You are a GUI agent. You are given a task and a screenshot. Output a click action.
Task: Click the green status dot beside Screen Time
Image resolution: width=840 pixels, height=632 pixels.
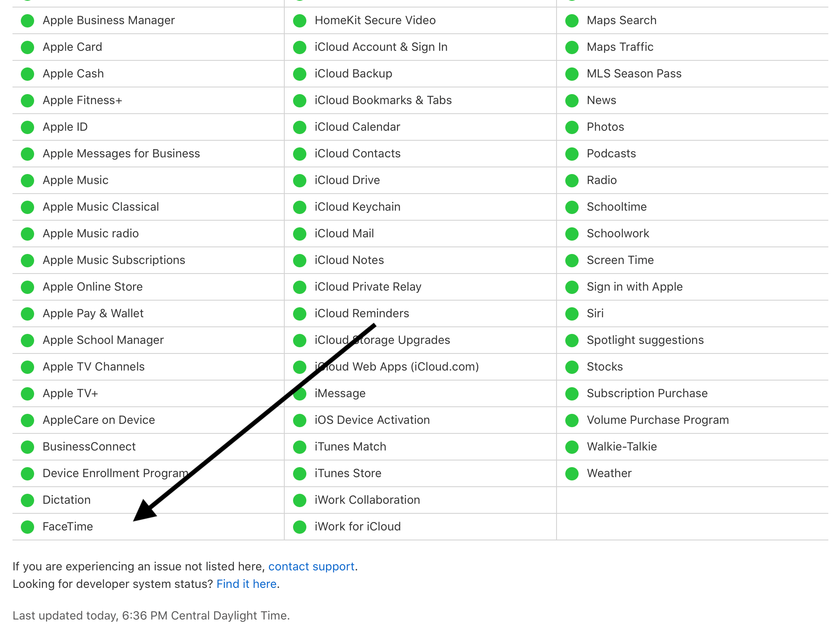(x=572, y=261)
